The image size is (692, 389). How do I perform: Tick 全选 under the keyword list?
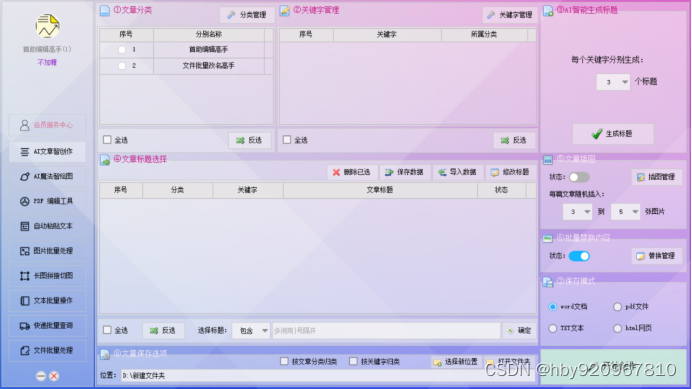(x=287, y=140)
